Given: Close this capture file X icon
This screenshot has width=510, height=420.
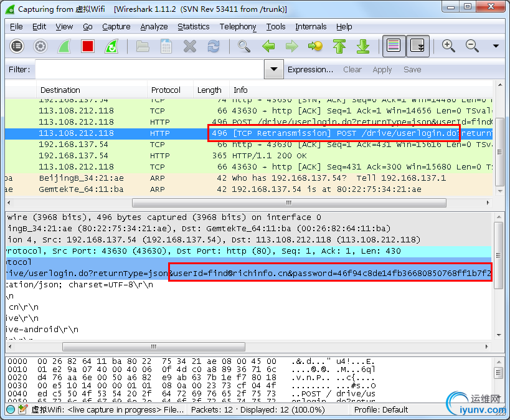Looking at the screenshot, I should [x=190, y=46].
